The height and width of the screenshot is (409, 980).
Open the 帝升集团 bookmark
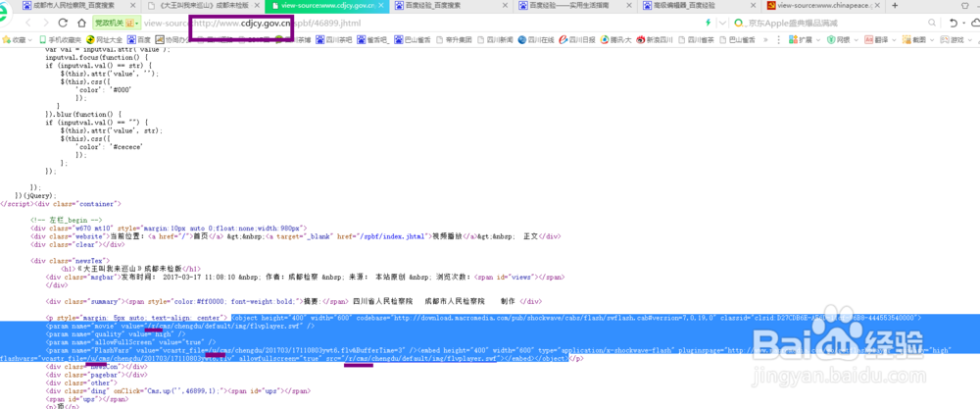(454, 39)
